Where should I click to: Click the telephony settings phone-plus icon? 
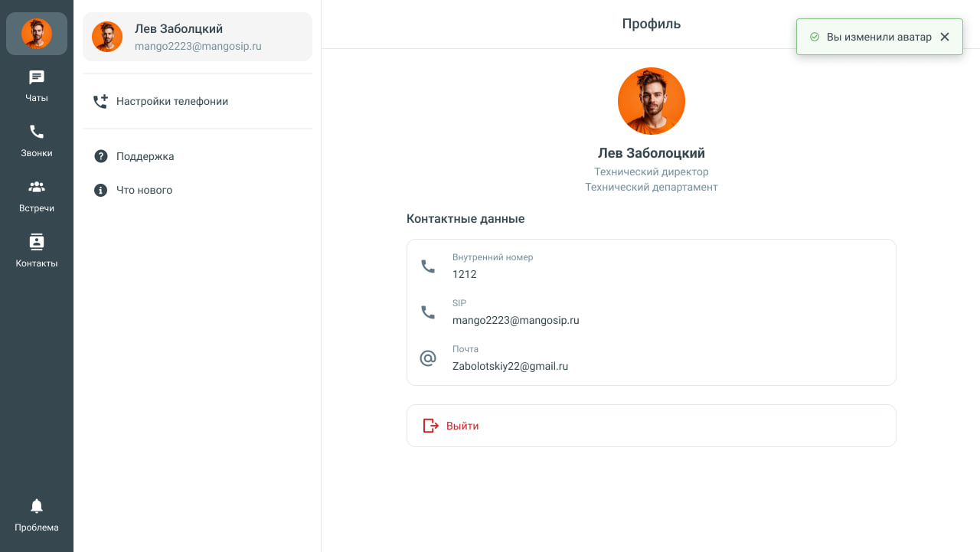pyautogui.click(x=100, y=101)
